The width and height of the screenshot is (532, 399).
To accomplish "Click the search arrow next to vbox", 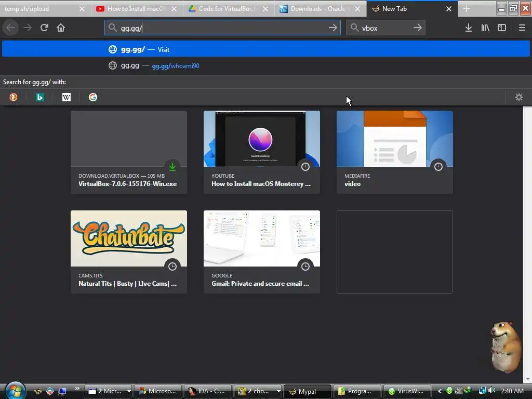I will pyautogui.click(x=418, y=28).
